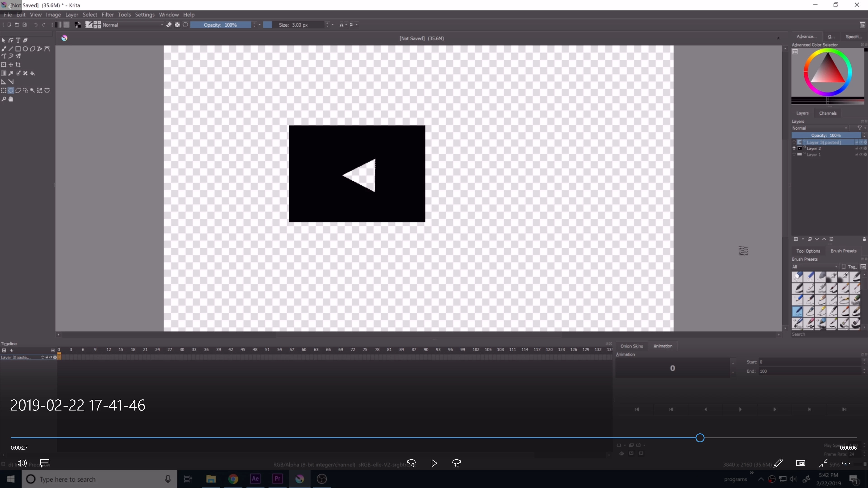Screen dimensions: 868x488
Task: Switch to the Channels tab
Action: [828, 113]
